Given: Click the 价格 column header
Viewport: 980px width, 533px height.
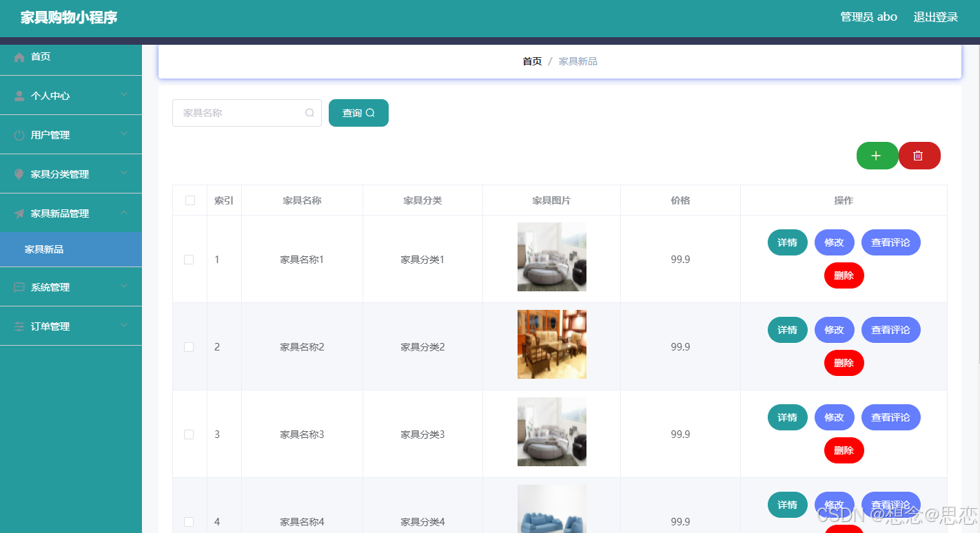Looking at the screenshot, I should [680, 200].
